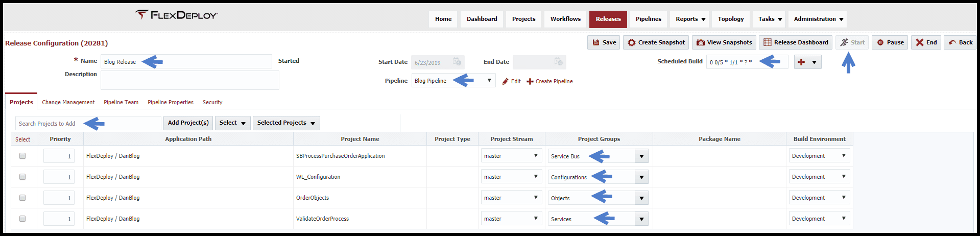Screen dimensions: 980x236
Task: Expand the Services project group dropdown
Action: [642, 219]
